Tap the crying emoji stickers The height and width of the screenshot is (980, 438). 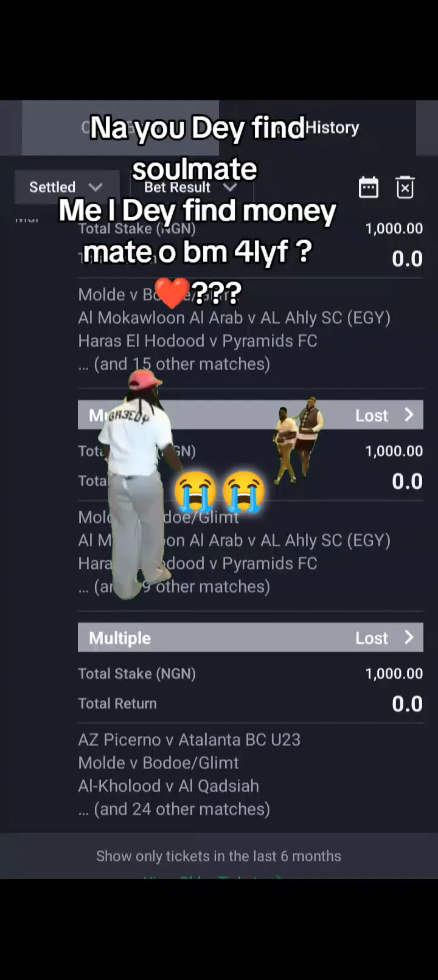click(x=220, y=491)
